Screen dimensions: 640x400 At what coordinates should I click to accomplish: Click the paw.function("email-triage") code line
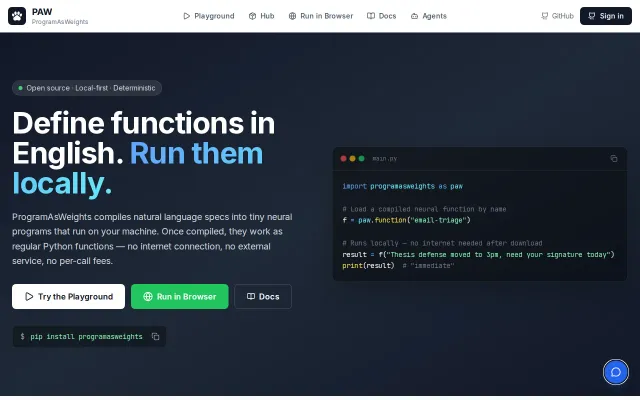pos(406,220)
